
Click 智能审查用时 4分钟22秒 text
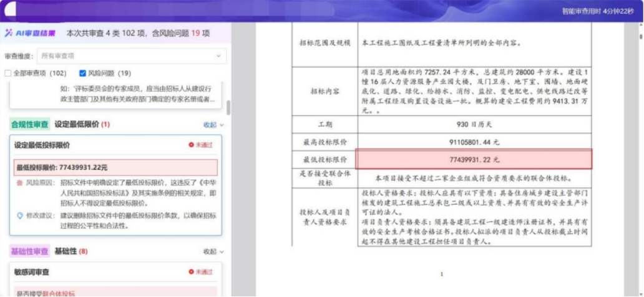click(x=598, y=11)
